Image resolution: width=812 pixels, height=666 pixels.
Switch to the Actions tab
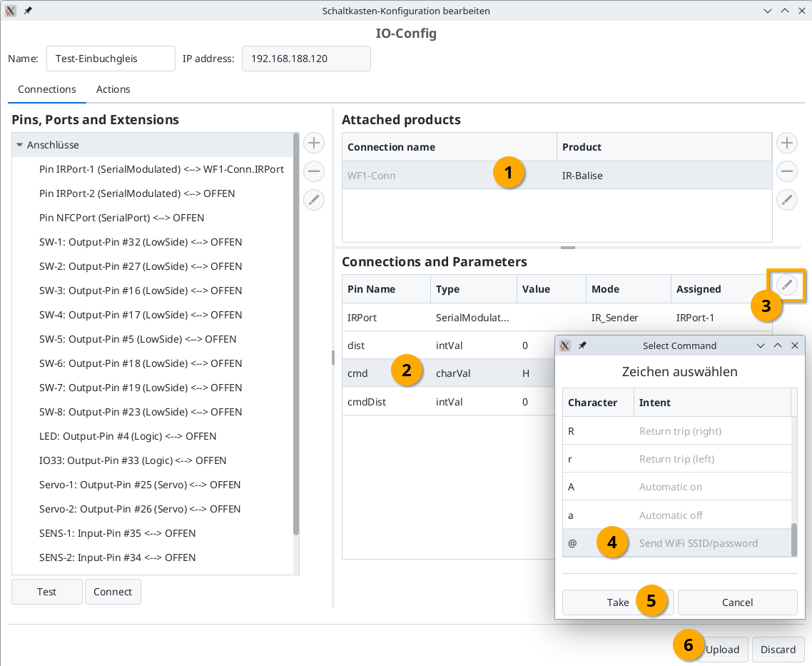(x=113, y=89)
